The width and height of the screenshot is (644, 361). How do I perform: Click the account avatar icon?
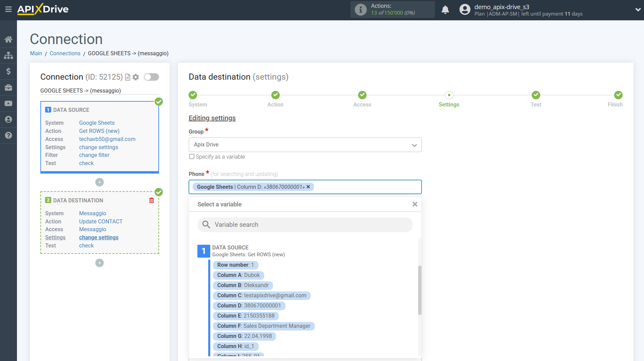[465, 9]
